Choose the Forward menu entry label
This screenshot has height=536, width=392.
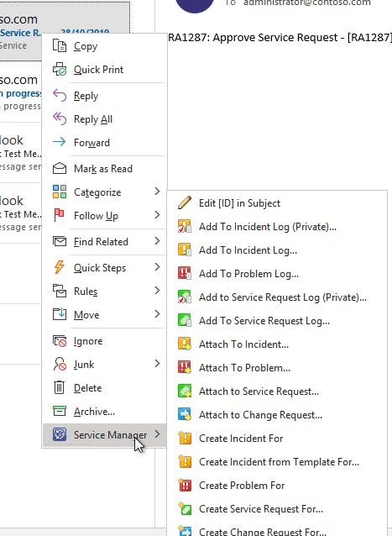click(x=91, y=143)
